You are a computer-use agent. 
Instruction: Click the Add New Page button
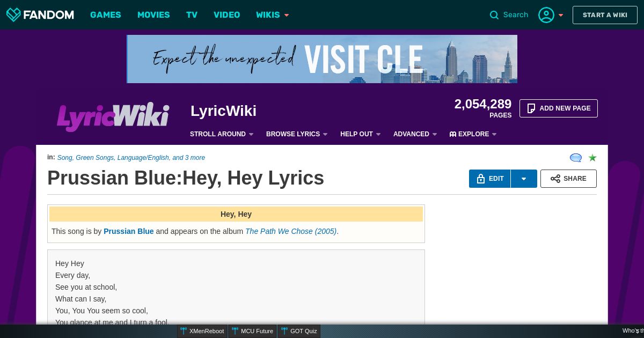[x=559, y=108]
